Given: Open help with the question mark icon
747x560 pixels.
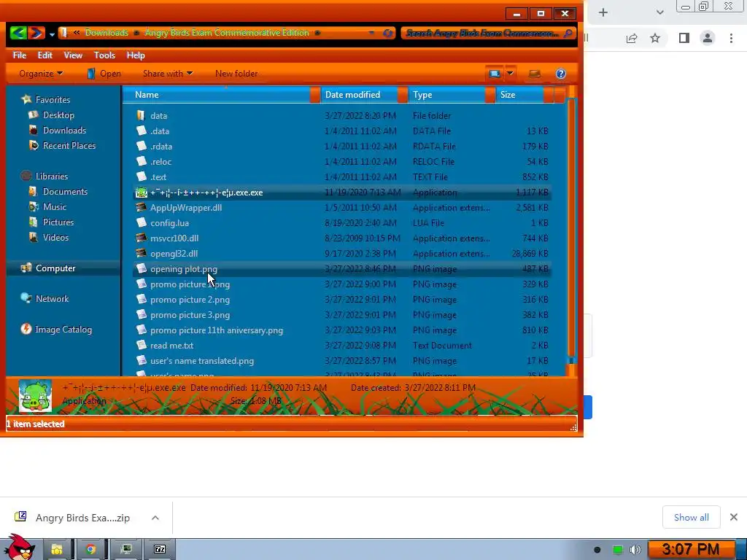Looking at the screenshot, I should 561,74.
